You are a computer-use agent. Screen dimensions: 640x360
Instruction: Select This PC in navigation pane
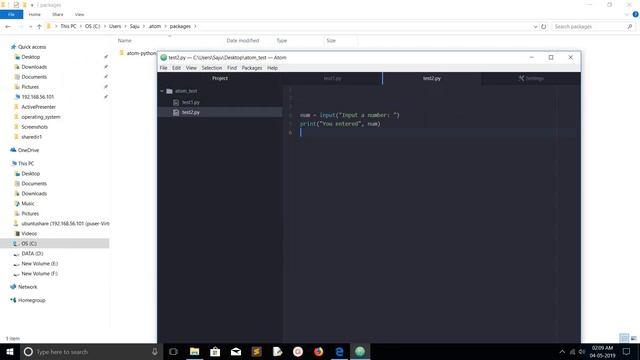(x=26, y=163)
